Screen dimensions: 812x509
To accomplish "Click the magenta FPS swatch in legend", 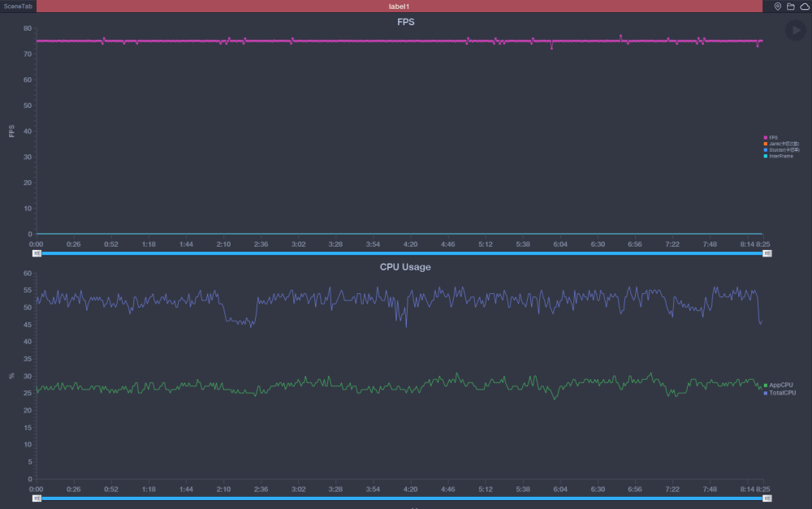I will [766, 138].
